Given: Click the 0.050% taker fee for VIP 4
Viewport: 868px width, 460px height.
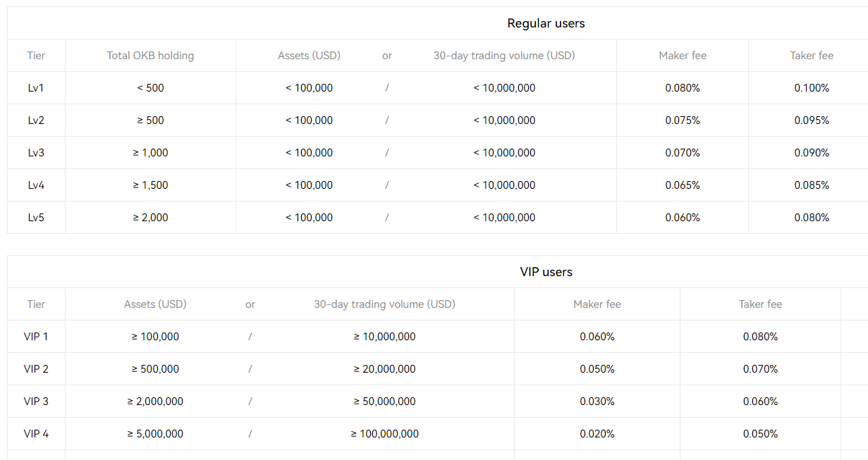Looking at the screenshot, I should point(760,434).
